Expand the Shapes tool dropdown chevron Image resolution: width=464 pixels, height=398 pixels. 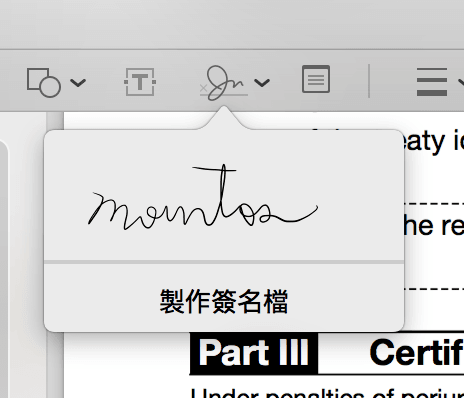click(x=78, y=82)
